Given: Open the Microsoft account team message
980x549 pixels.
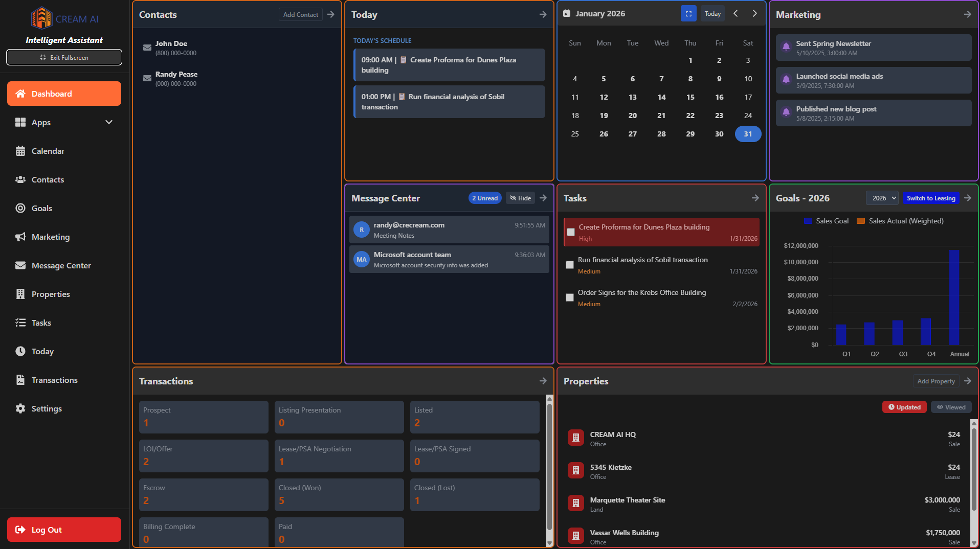Looking at the screenshot, I should click(449, 259).
